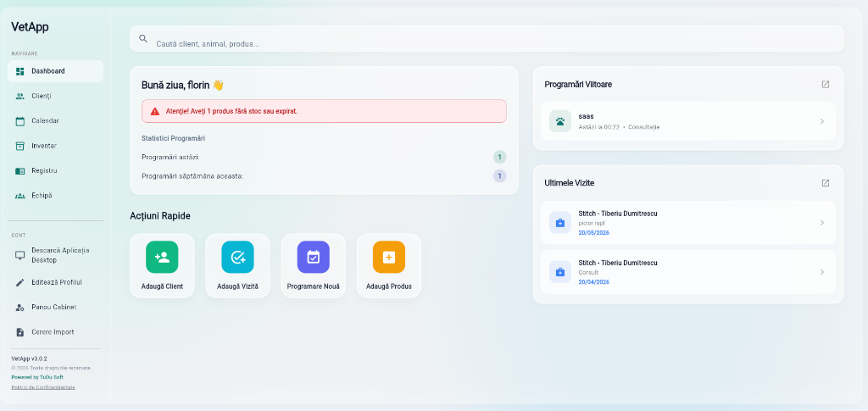The height and width of the screenshot is (411, 868).
Task: Click the Calendar icon in sidebar
Action: pos(20,121)
